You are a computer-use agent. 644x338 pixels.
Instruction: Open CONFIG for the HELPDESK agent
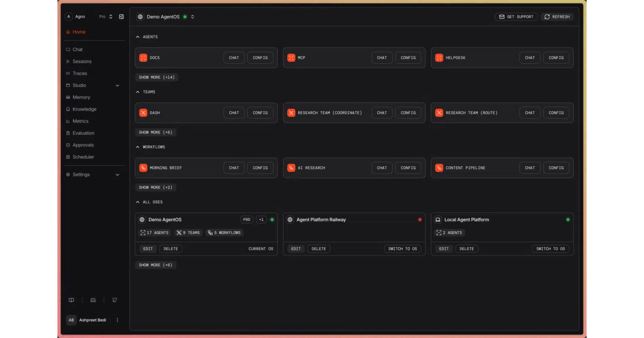point(556,58)
